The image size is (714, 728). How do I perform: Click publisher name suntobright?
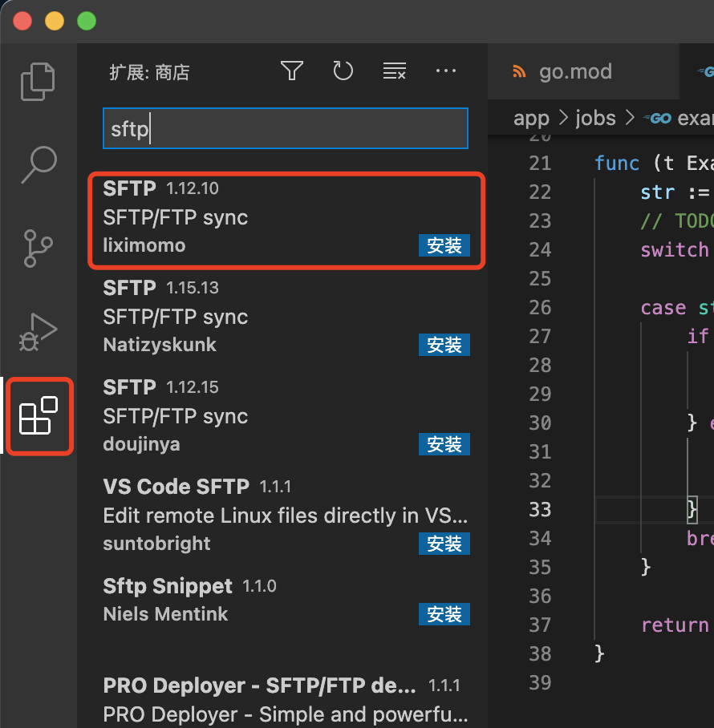tap(156, 544)
